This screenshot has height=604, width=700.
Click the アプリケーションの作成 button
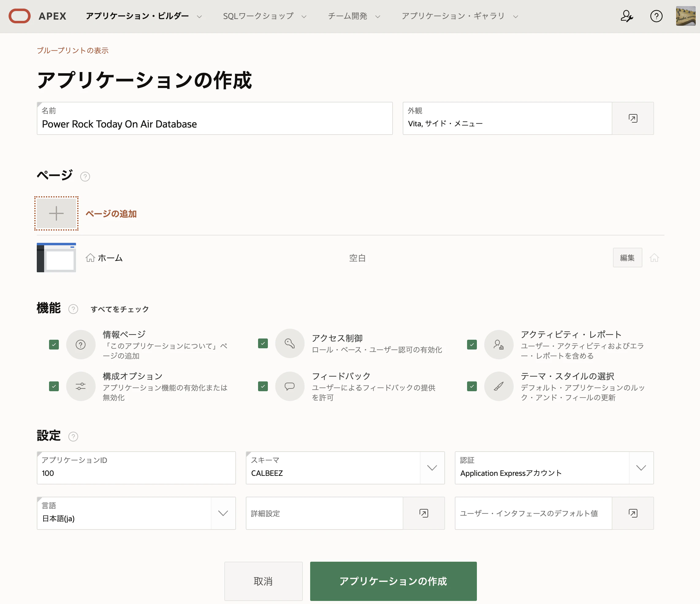point(393,581)
